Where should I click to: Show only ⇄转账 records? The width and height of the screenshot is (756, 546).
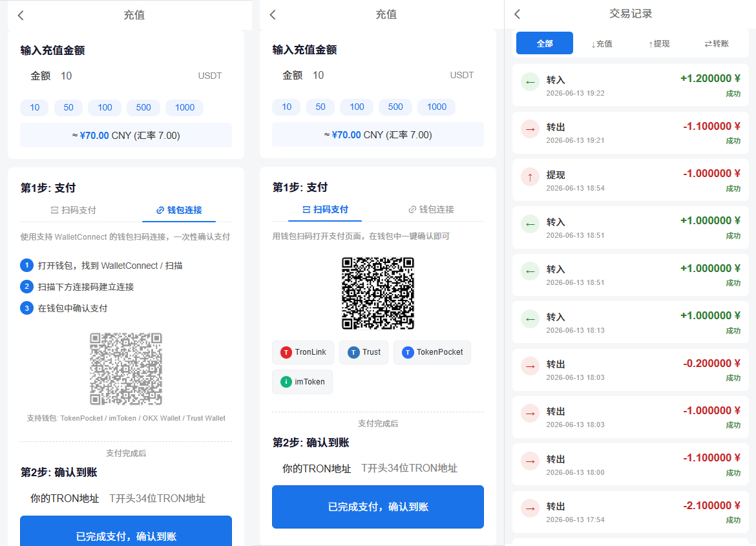tap(717, 43)
